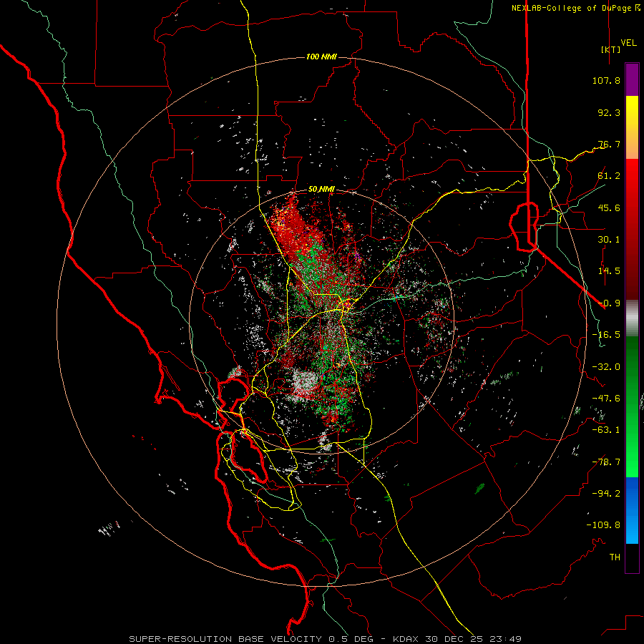Image resolution: width=644 pixels, height=644 pixels.
Task: Select the -78.7 scale value
Action: tap(606, 462)
